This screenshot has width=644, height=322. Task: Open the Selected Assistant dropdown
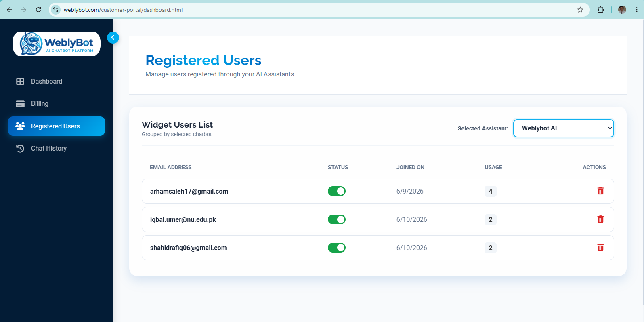pos(564,128)
